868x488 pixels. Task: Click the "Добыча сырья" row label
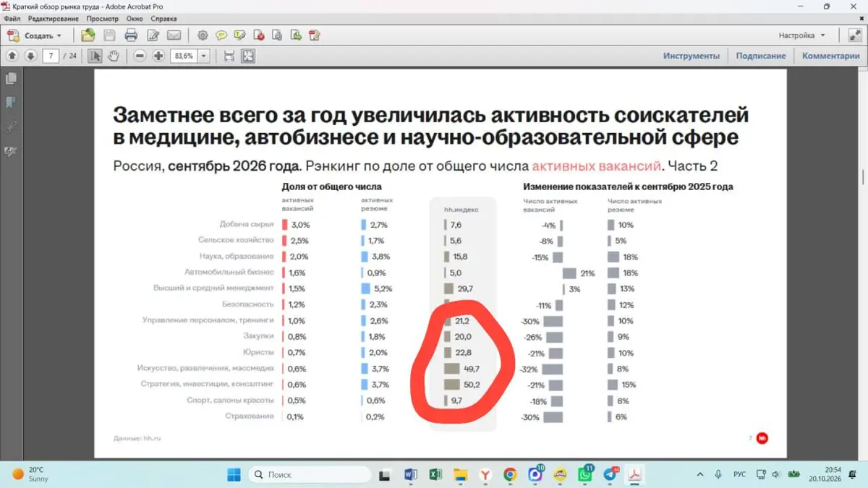247,225
